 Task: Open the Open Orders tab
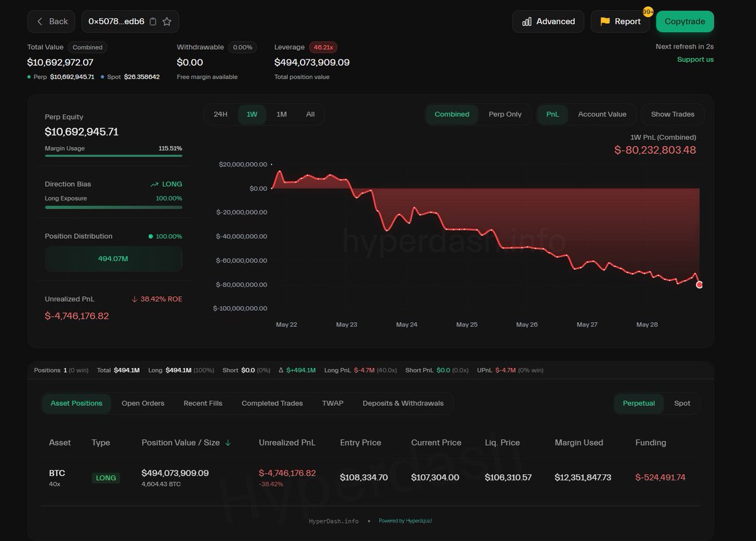pos(143,403)
